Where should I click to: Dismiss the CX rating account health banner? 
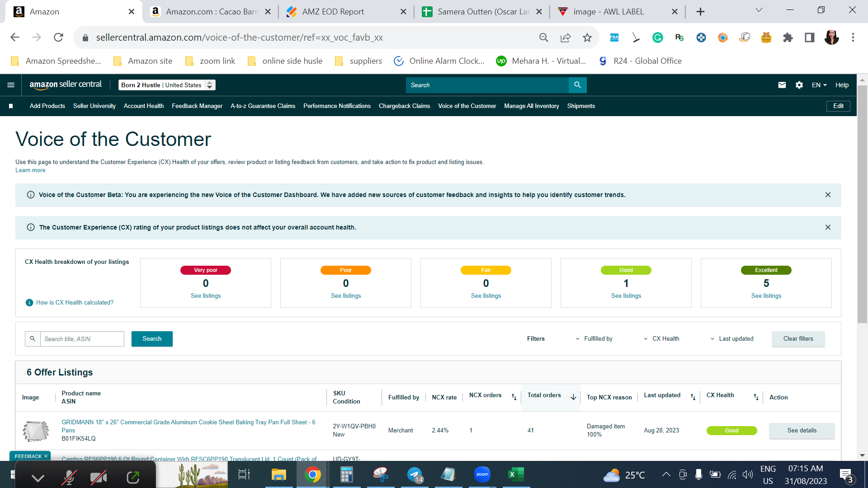[x=828, y=227]
